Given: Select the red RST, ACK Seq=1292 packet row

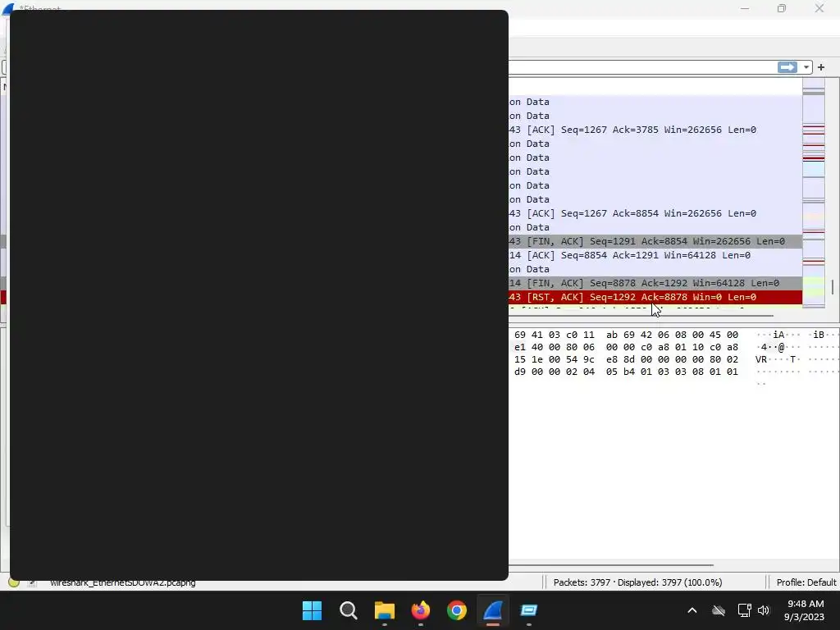Looking at the screenshot, I should click(655, 297).
